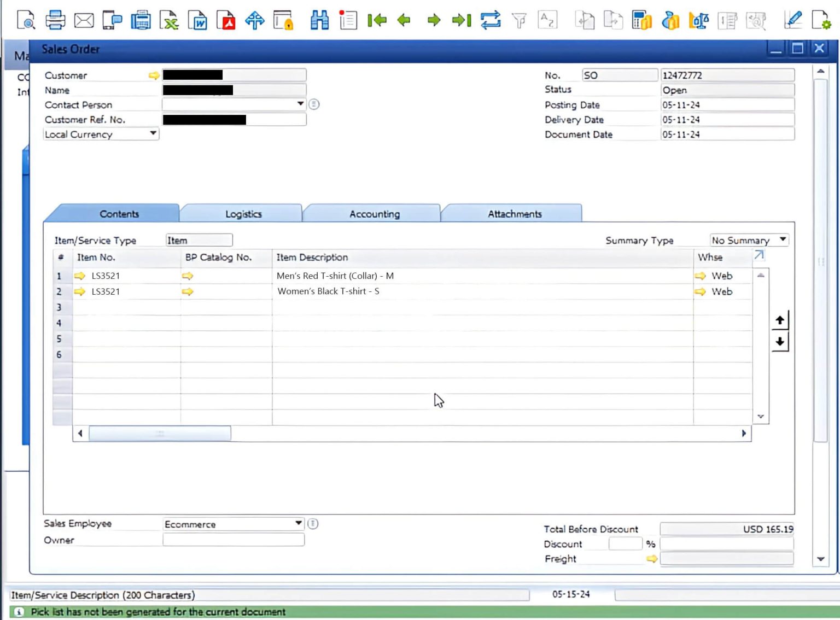Select the Export to Excel icon

point(170,20)
